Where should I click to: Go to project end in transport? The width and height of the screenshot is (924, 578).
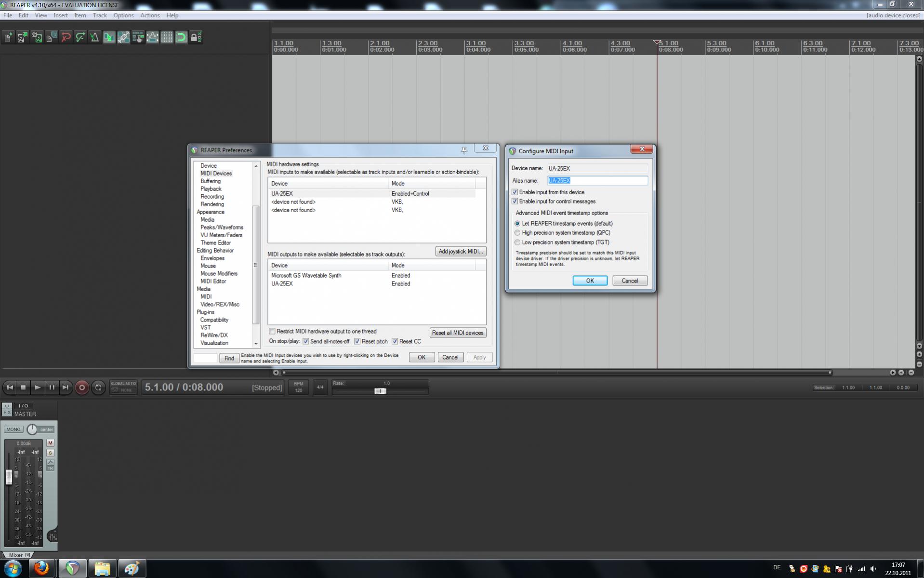[x=66, y=388]
